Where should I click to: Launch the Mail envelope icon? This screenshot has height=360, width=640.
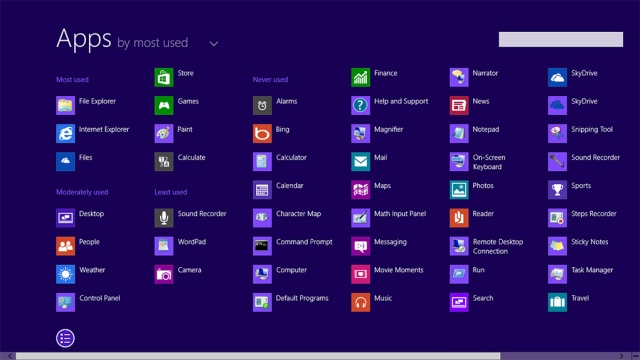click(360, 162)
